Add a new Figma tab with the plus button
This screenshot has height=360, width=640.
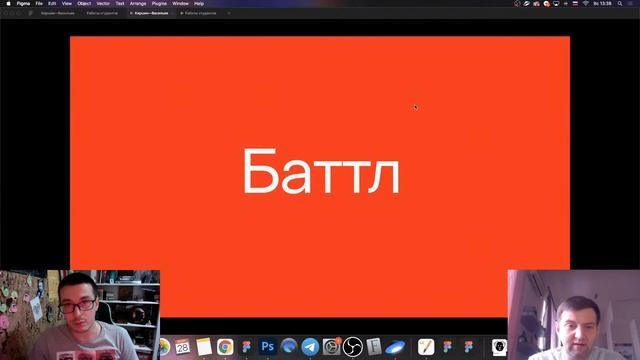coord(229,13)
